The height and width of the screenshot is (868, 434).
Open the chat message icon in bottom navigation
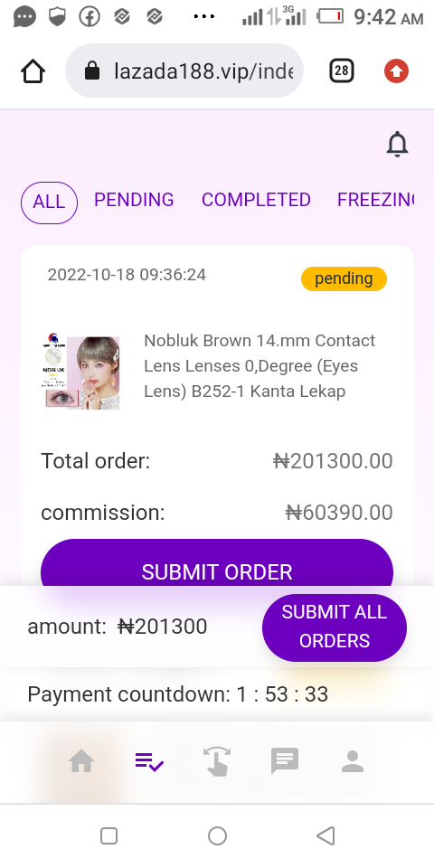point(285,761)
